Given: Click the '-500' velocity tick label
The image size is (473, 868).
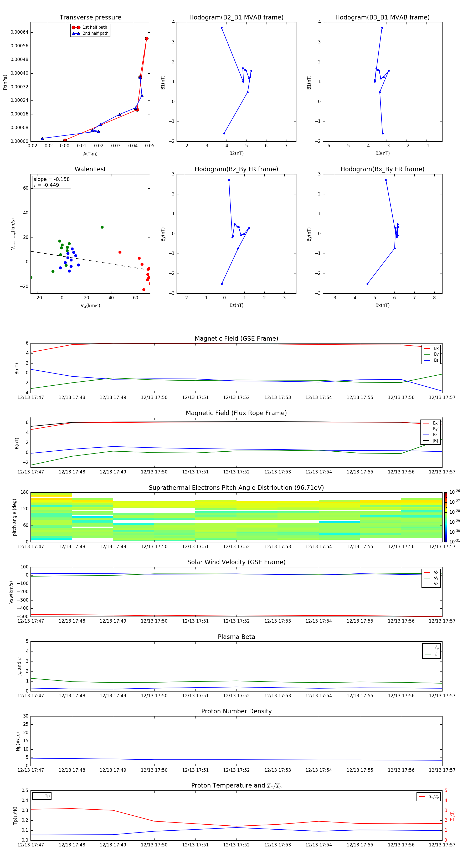Looking at the screenshot, I should [x=23, y=617].
